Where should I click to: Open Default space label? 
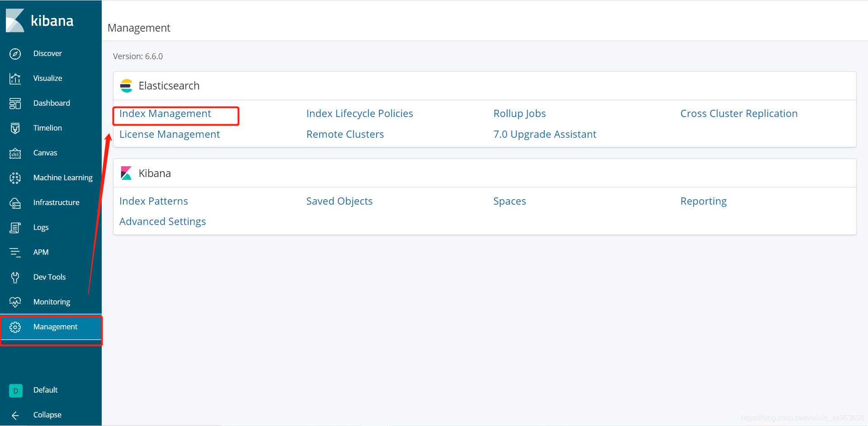pyautogui.click(x=45, y=390)
